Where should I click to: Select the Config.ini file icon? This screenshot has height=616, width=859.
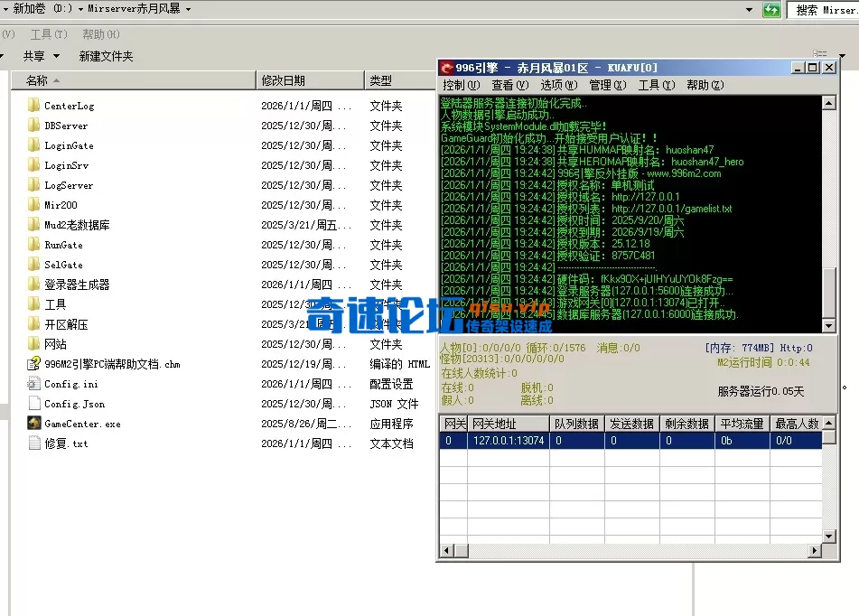tap(33, 384)
